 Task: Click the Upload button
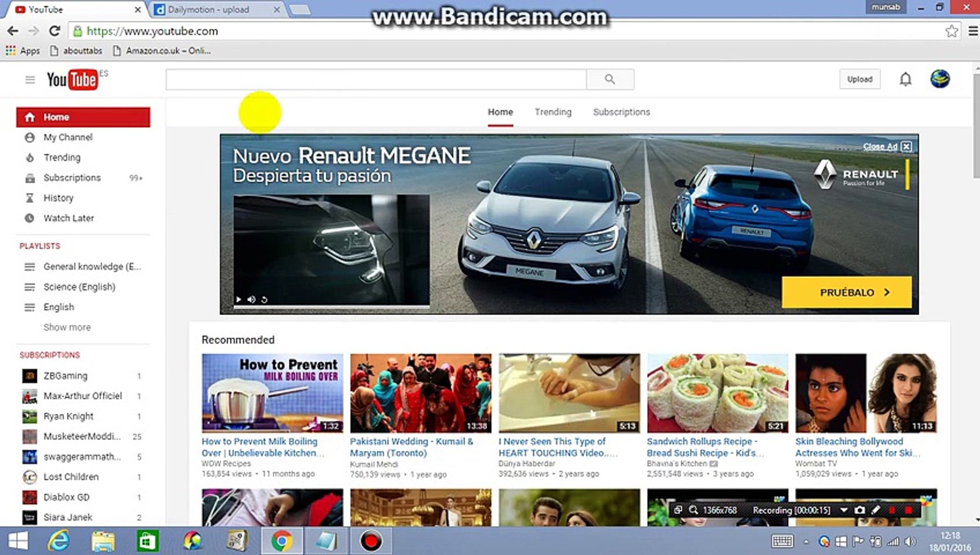point(859,79)
